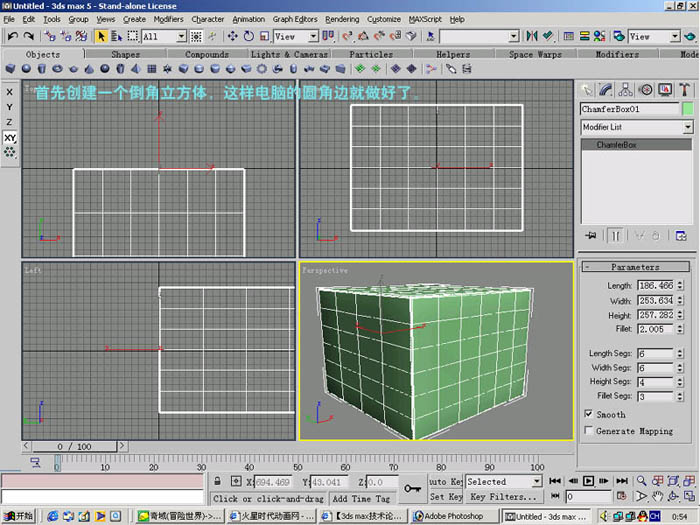This screenshot has height=525, width=700.
Task: Click the ChamferBox01 object name field
Action: coord(630,109)
